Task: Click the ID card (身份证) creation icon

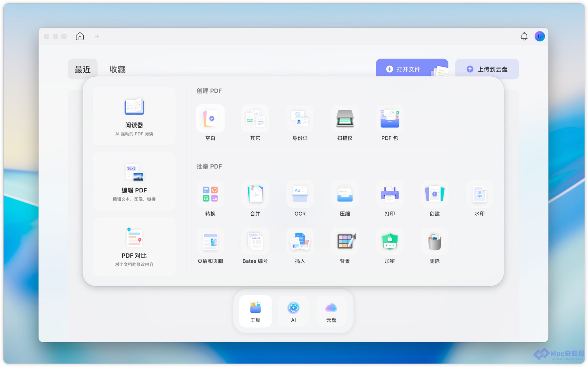Action: [300, 118]
